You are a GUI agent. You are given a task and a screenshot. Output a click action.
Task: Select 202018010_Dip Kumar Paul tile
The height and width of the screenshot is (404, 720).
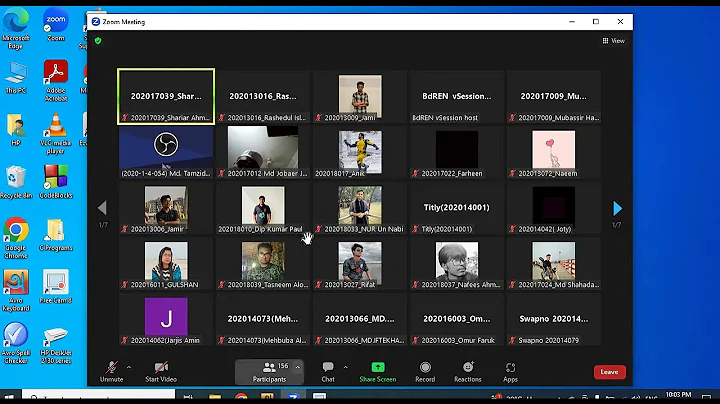click(263, 208)
